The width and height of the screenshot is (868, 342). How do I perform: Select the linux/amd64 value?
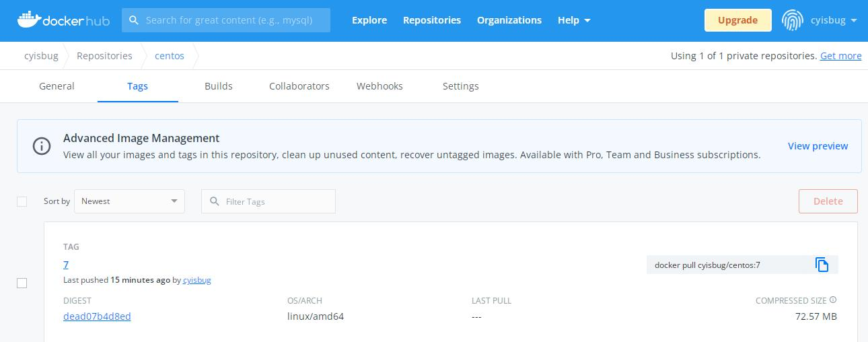point(316,316)
